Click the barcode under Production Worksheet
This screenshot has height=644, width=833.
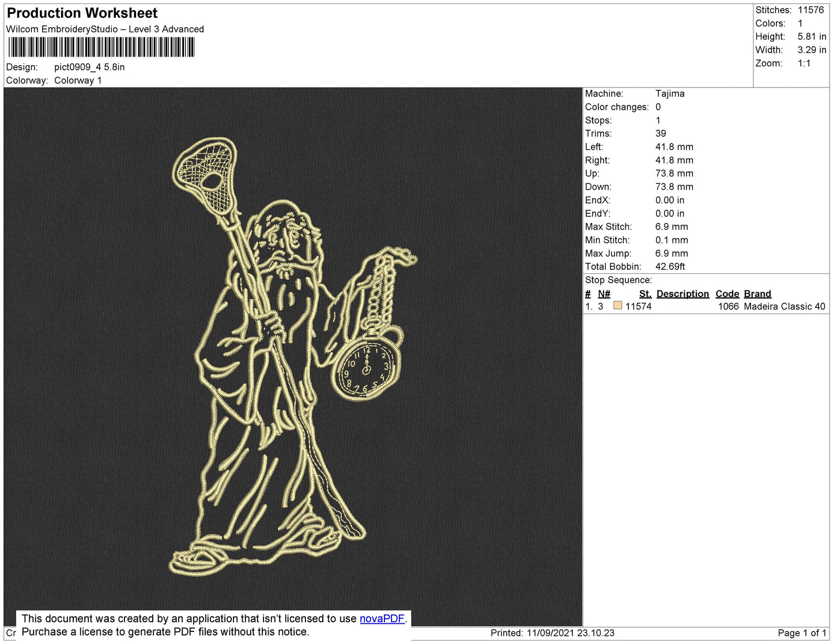click(101, 47)
